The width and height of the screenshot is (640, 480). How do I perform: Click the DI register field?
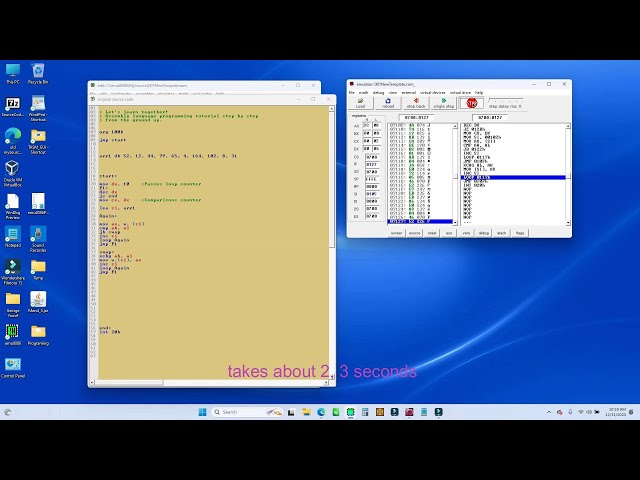point(371,201)
